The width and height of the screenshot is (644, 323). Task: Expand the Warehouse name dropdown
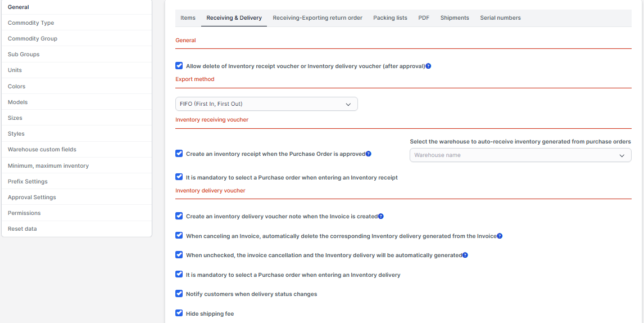coord(520,155)
